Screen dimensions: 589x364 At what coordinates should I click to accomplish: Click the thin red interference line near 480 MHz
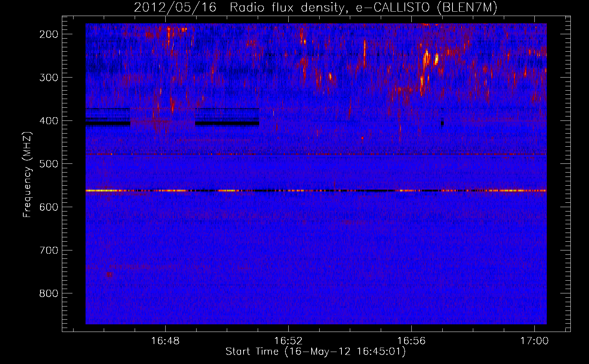click(x=316, y=154)
